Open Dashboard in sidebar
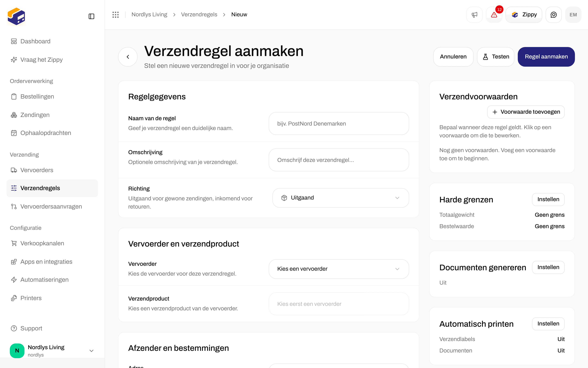Viewport: 588px width, 368px height. tap(52, 41)
